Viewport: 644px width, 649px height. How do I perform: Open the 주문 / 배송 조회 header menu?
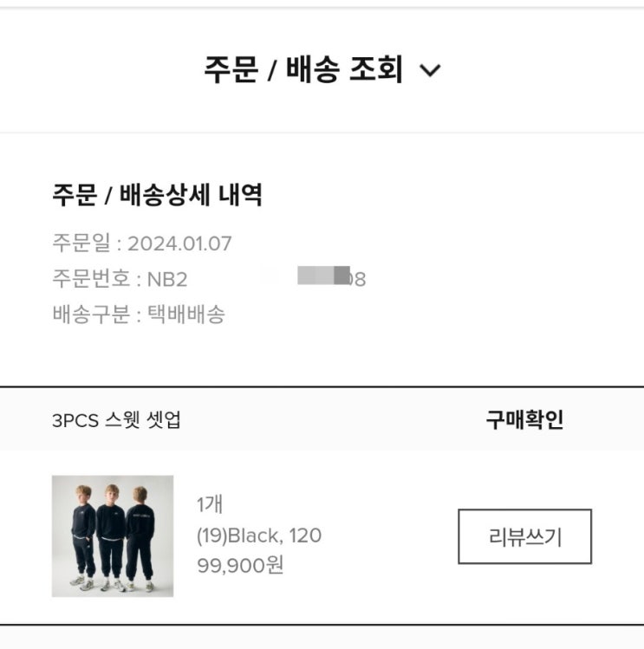click(x=303, y=69)
